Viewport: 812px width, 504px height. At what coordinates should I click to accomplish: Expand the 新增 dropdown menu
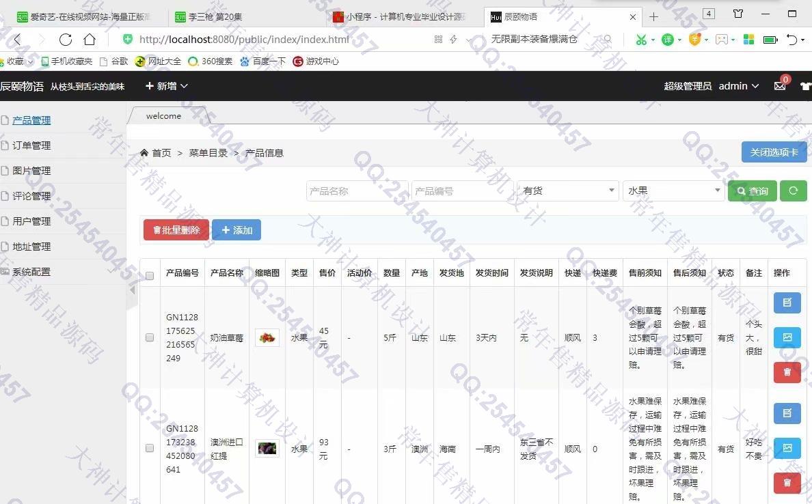coord(167,86)
